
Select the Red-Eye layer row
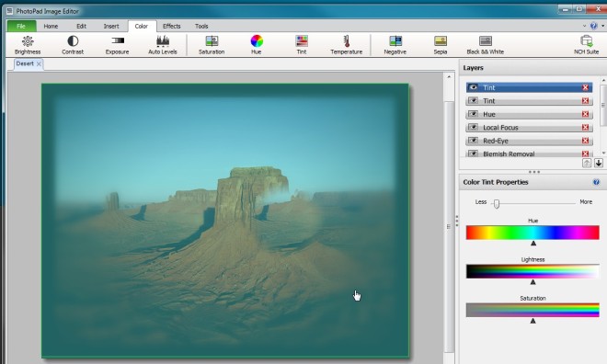point(529,141)
